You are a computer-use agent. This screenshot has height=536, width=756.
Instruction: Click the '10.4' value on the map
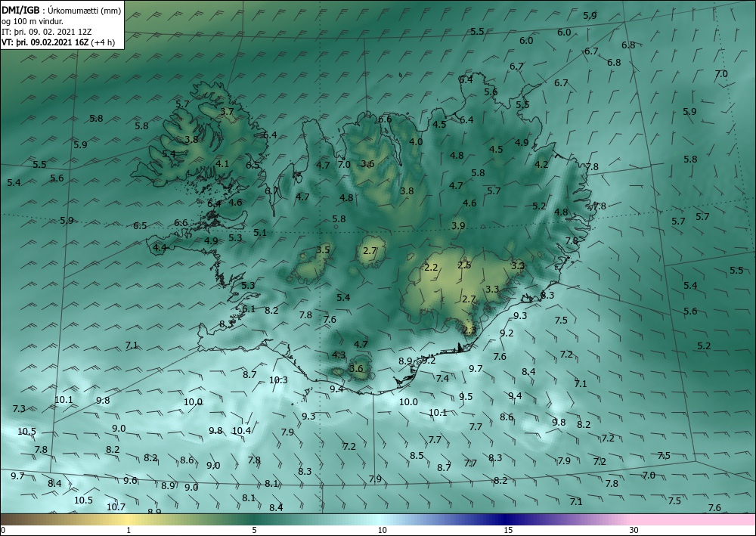[241, 430]
